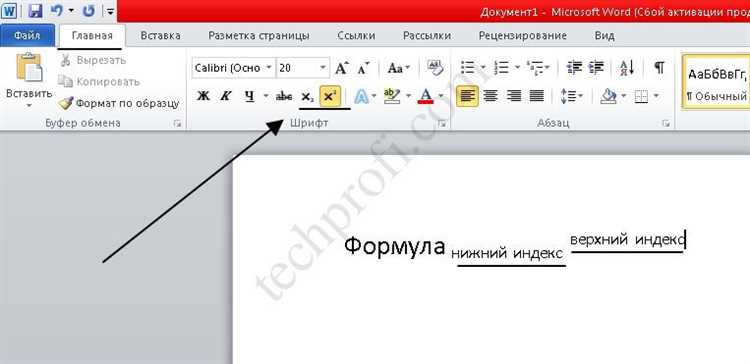Select Align Right paragraph alignment
The height and width of the screenshot is (364, 750).
click(x=514, y=97)
